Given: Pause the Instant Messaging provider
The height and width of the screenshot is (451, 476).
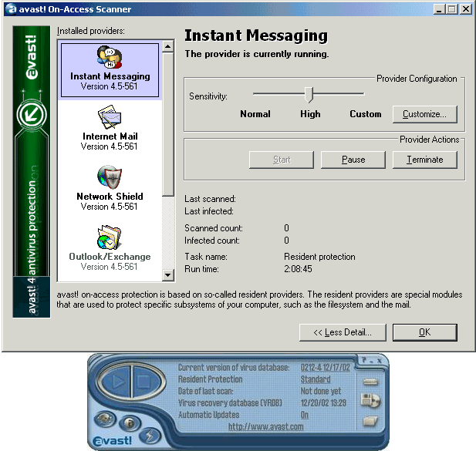Looking at the screenshot, I should point(353,160).
